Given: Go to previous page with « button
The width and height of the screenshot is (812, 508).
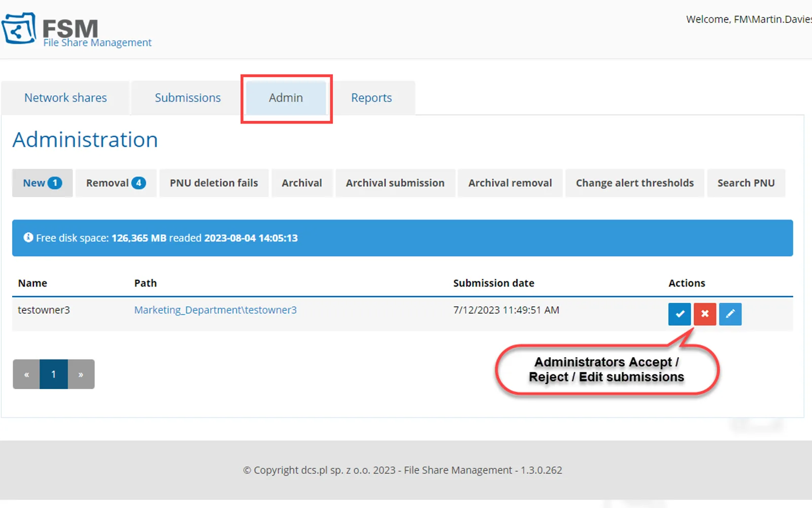Looking at the screenshot, I should [x=26, y=374].
